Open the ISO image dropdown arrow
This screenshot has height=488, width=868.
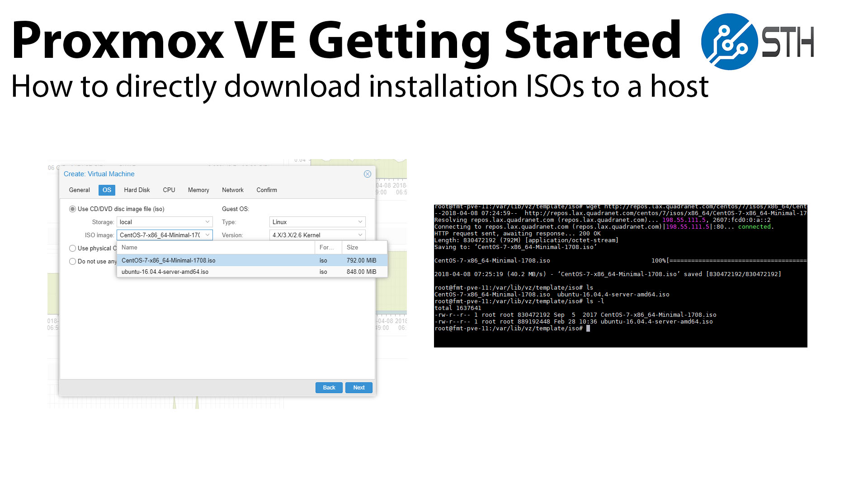207,235
